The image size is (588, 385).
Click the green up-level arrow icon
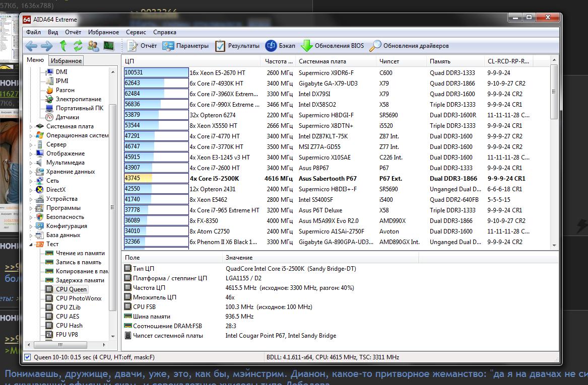point(63,46)
